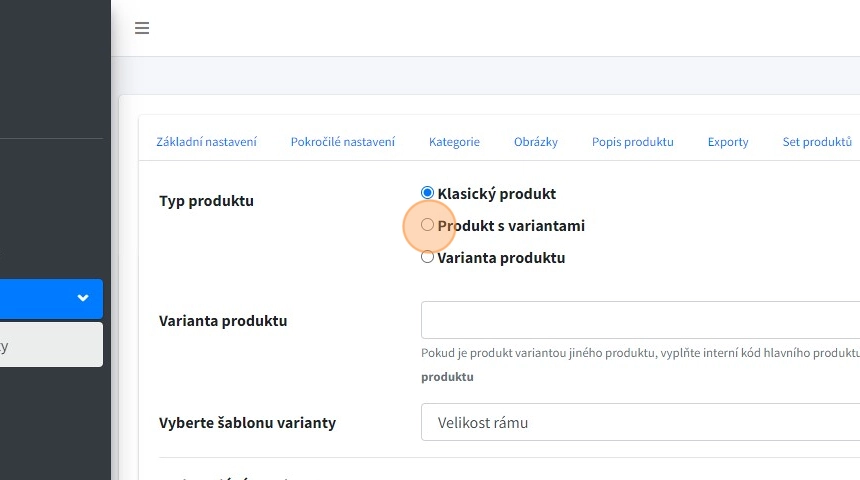Click the Varianta produktu text input
Image resolution: width=860 pixels, height=480 pixels.
pyautogui.click(x=640, y=320)
